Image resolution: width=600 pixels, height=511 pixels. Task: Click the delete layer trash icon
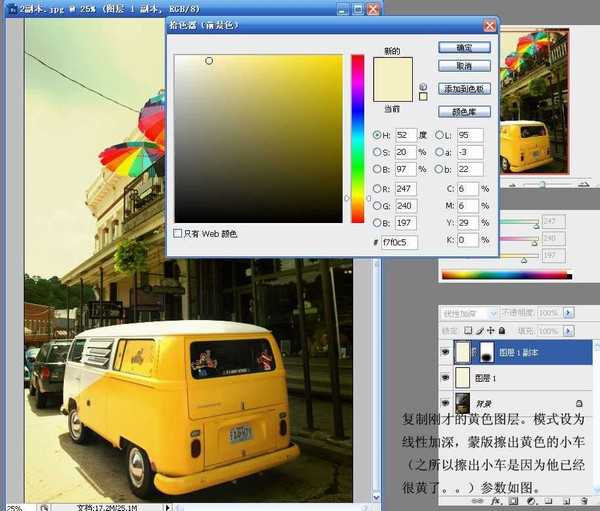point(586,502)
